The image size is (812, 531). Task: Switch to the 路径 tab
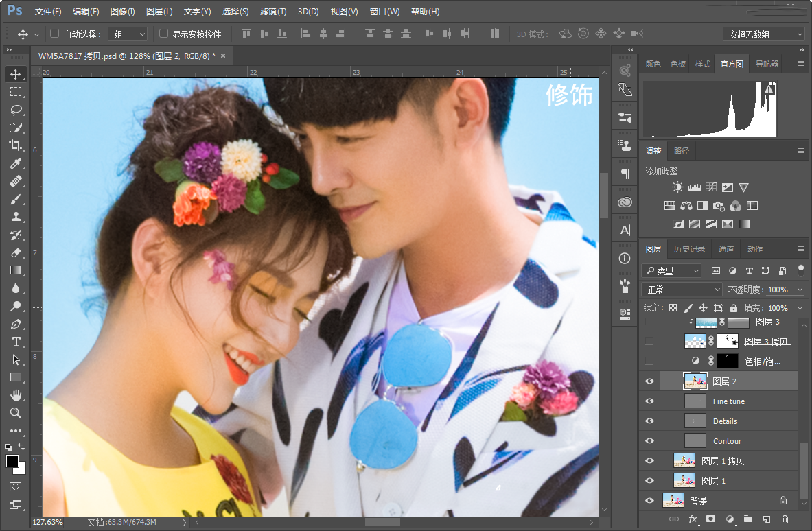[x=682, y=151]
